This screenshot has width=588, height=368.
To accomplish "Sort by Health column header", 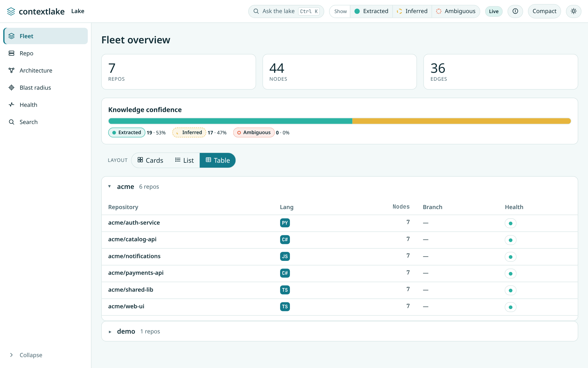I will pyautogui.click(x=514, y=207).
